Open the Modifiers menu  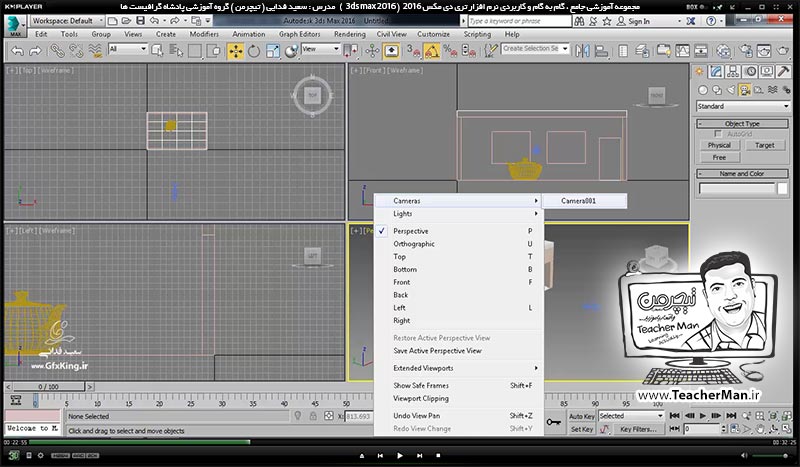click(204, 34)
